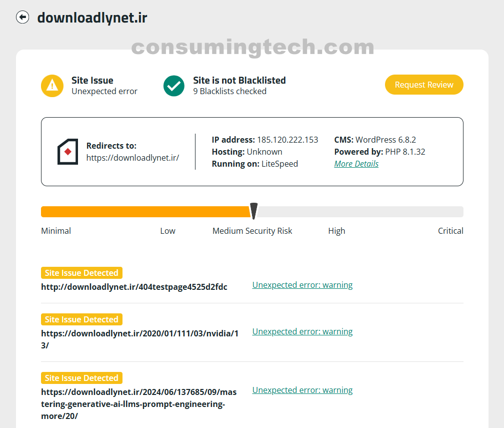Open the More Details link
504x428 pixels.
(x=356, y=164)
